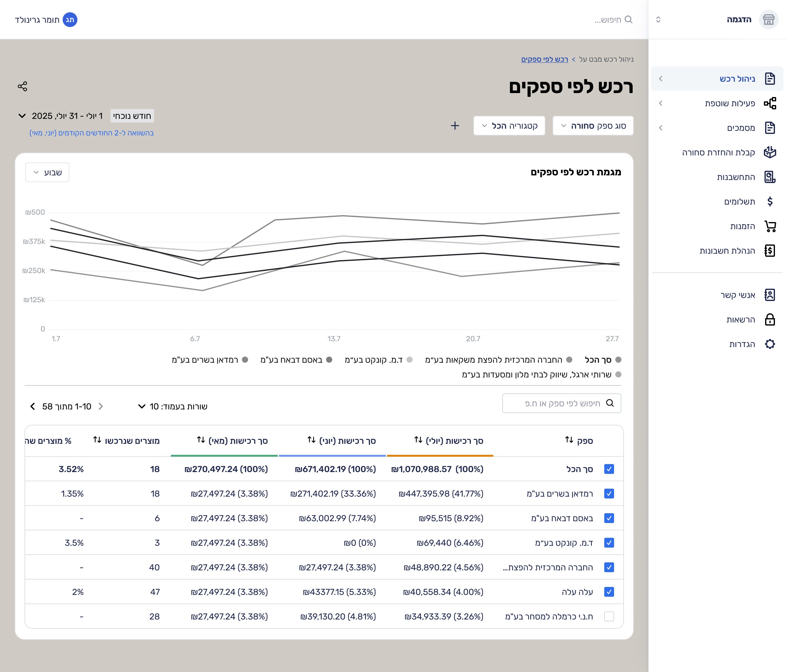Uncheck the סך הכל row checkbox
This screenshot has width=786, height=672.
[x=609, y=469]
